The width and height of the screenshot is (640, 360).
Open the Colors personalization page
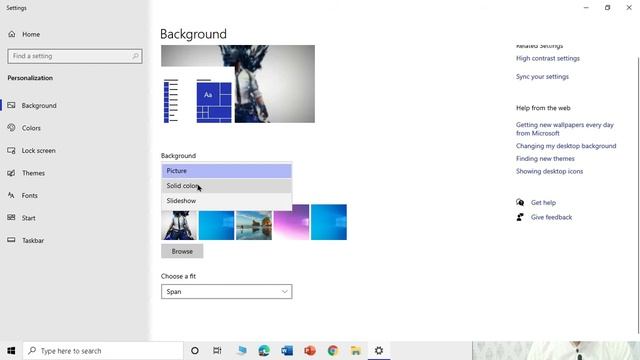31,128
